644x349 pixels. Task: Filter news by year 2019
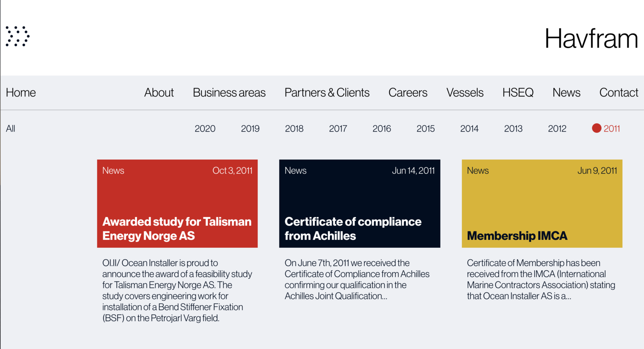250,128
